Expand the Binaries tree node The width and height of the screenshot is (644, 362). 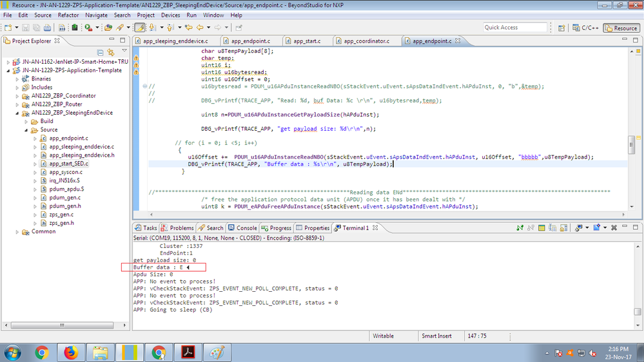[17, 79]
